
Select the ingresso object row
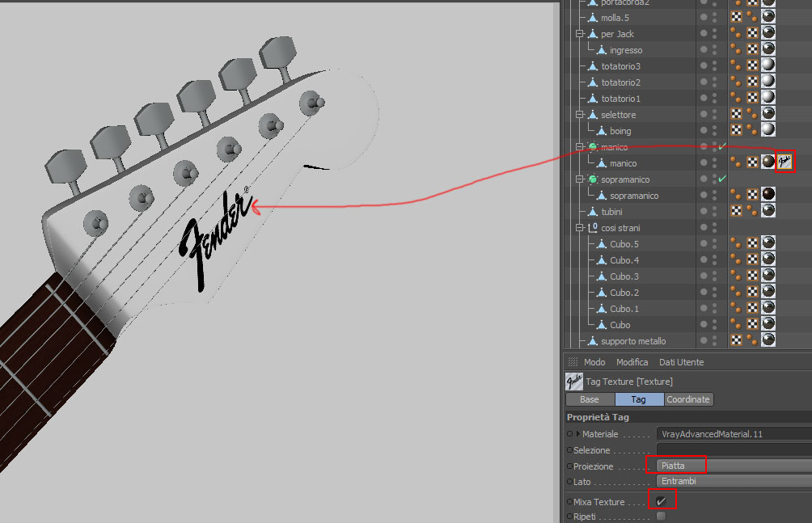click(626, 50)
